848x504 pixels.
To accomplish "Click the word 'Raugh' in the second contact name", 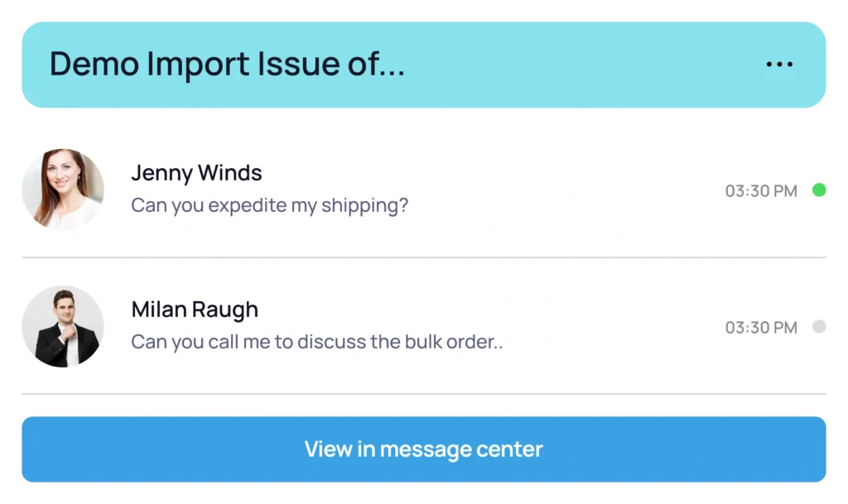I will (x=225, y=310).
